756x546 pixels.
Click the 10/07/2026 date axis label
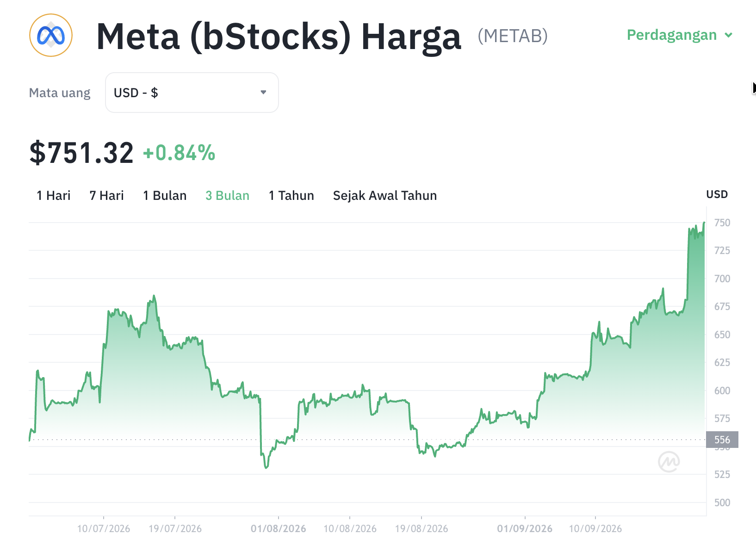104,528
